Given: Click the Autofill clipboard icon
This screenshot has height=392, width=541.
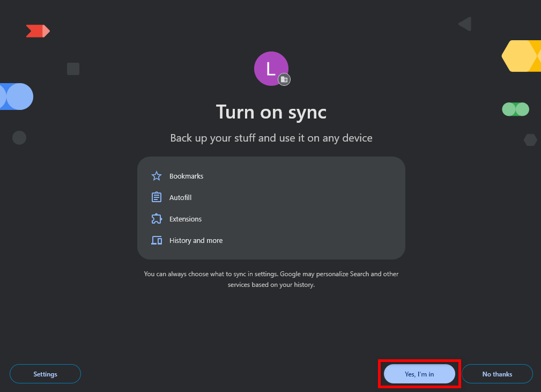Looking at the screenshot, I should point(156,197).
